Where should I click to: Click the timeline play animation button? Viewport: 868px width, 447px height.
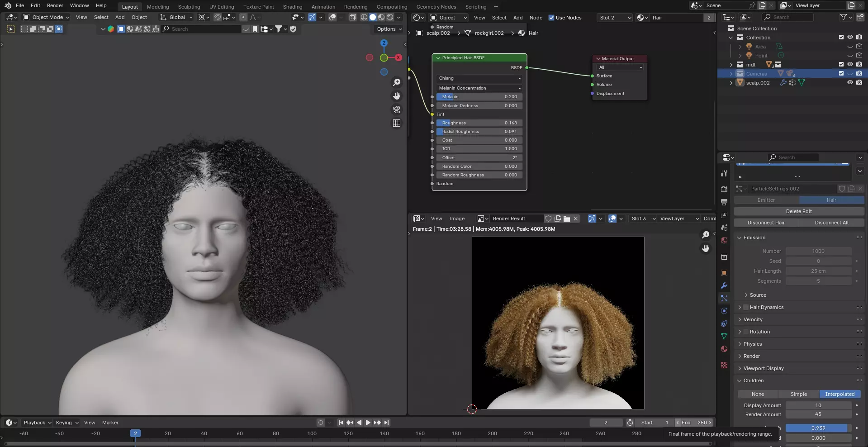point(368,423)
